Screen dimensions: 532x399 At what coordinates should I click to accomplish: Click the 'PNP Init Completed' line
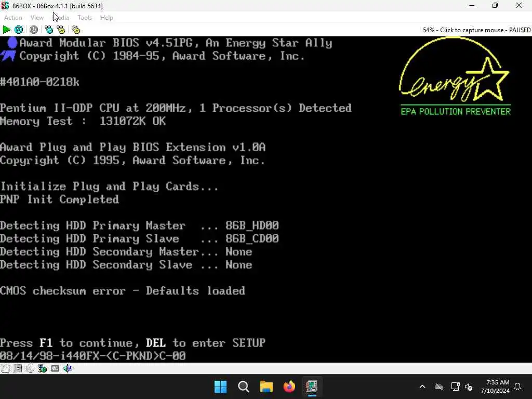pos(59,199)
